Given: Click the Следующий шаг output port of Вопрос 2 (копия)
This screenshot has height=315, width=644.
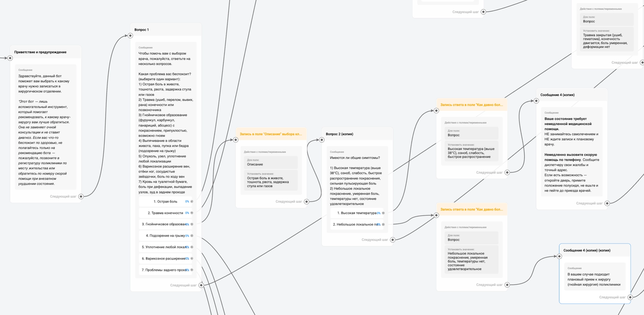Looking at the screenshot, I should [392, 240].
